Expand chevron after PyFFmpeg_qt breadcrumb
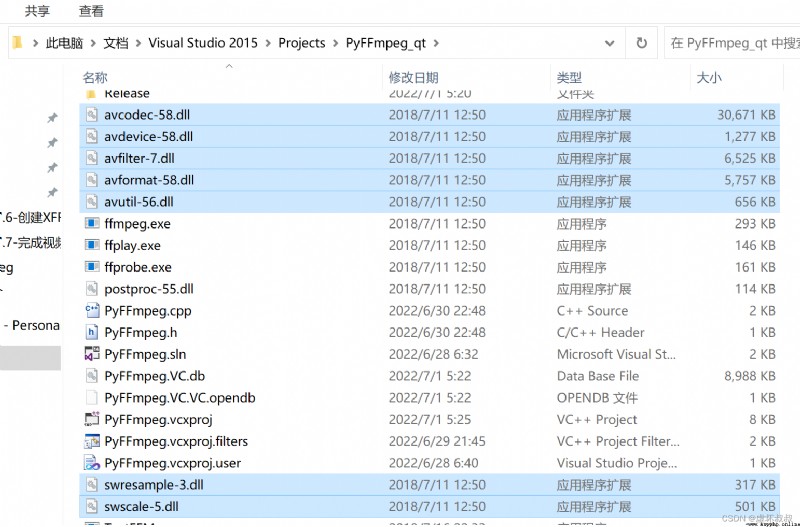 tap(436, 43)
